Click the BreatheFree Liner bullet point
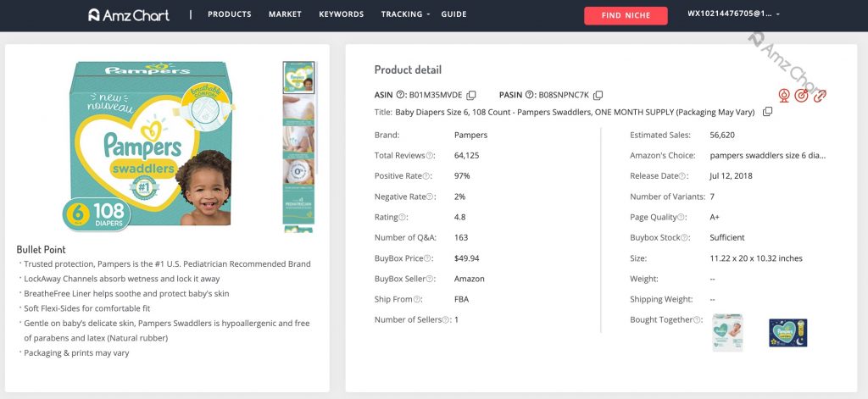This screenshot has height=399, width=868. click(x=126, y=294)
